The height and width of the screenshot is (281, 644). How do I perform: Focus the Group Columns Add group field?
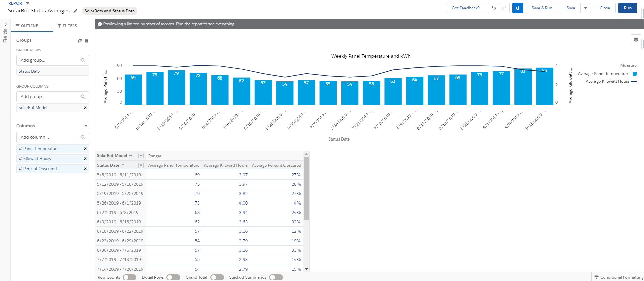53,97
